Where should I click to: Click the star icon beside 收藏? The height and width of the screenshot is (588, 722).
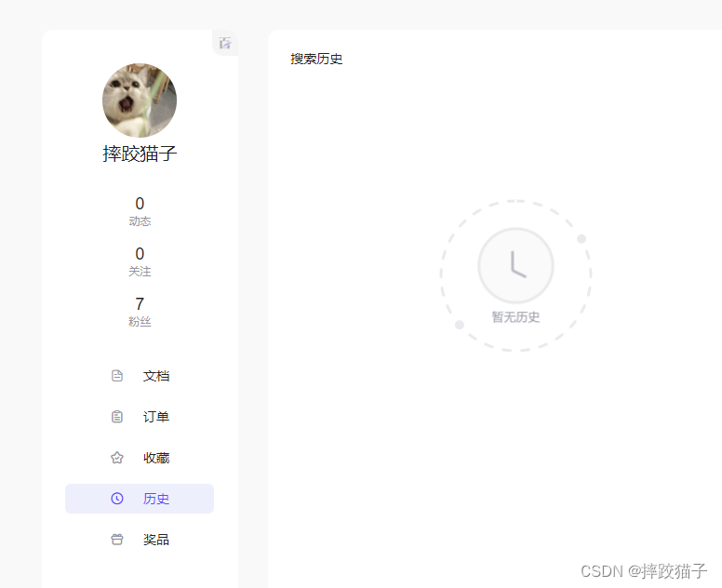tap(117, 458)
